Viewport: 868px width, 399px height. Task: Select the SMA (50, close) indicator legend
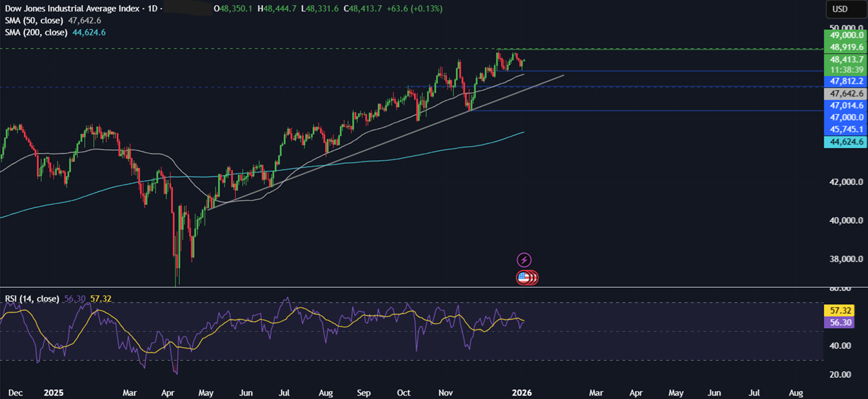coord(35,21)
